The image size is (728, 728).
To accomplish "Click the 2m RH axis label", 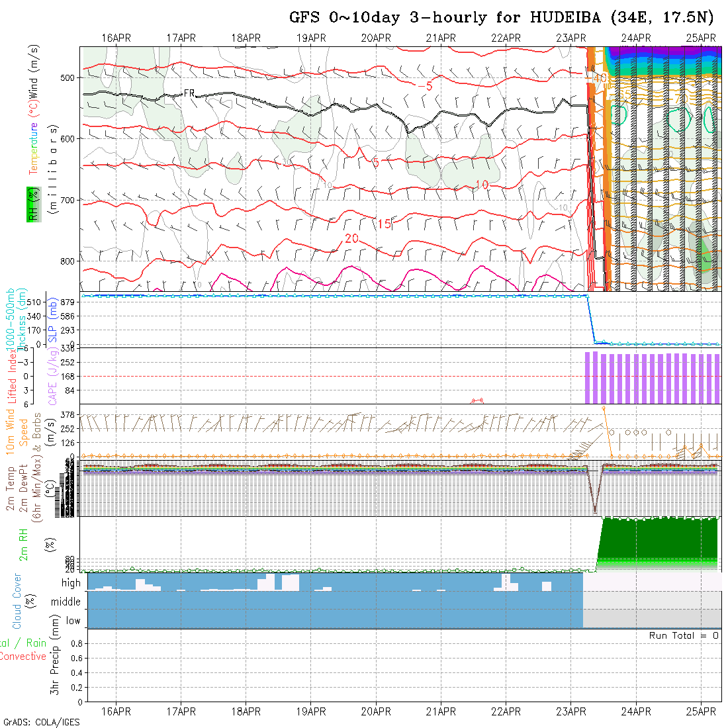I will (x=23, y=545).
